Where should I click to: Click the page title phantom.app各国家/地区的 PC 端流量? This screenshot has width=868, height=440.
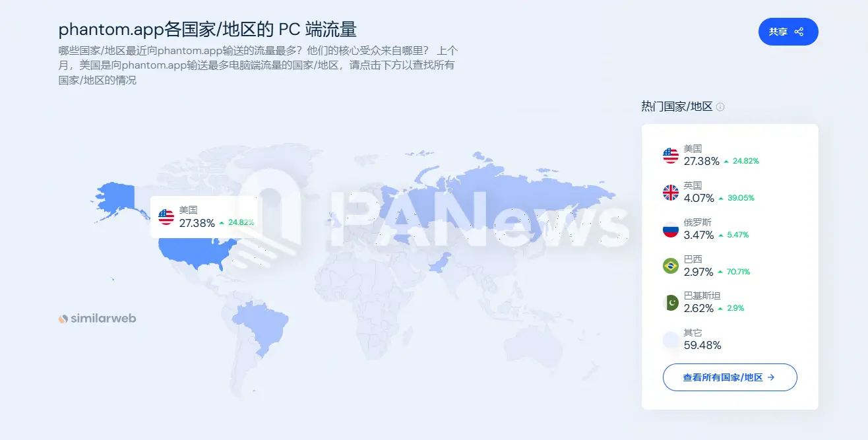tap(208, 30)
